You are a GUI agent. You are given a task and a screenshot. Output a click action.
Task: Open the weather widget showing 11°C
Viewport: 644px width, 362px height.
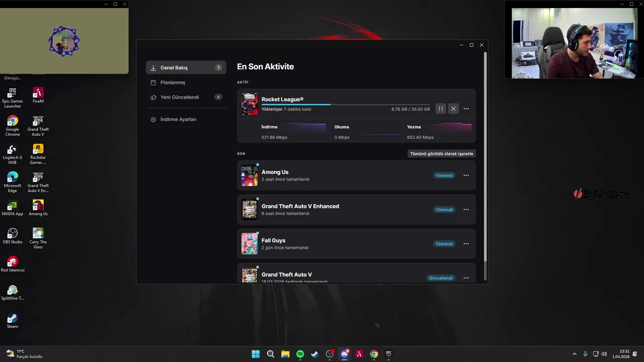[24, 354]
